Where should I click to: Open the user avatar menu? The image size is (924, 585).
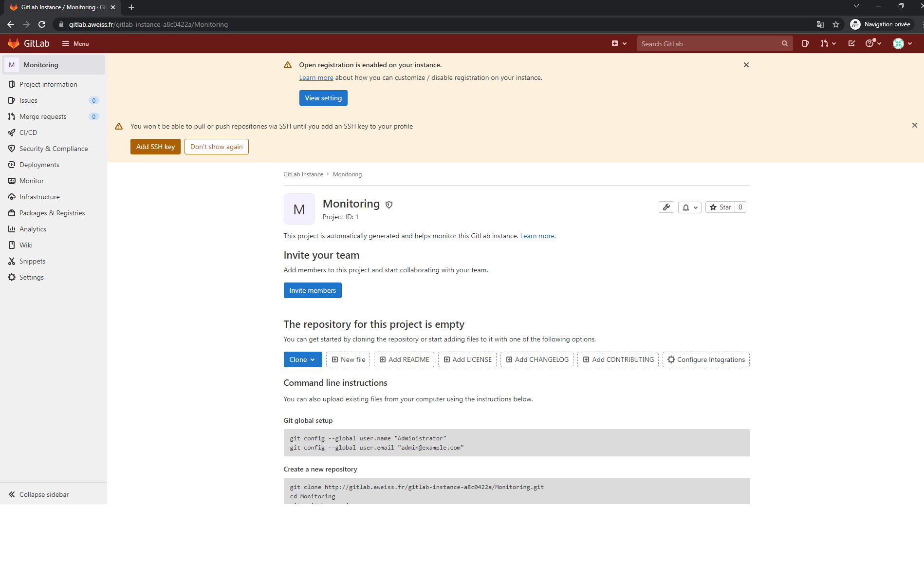(x=902, y=43)
